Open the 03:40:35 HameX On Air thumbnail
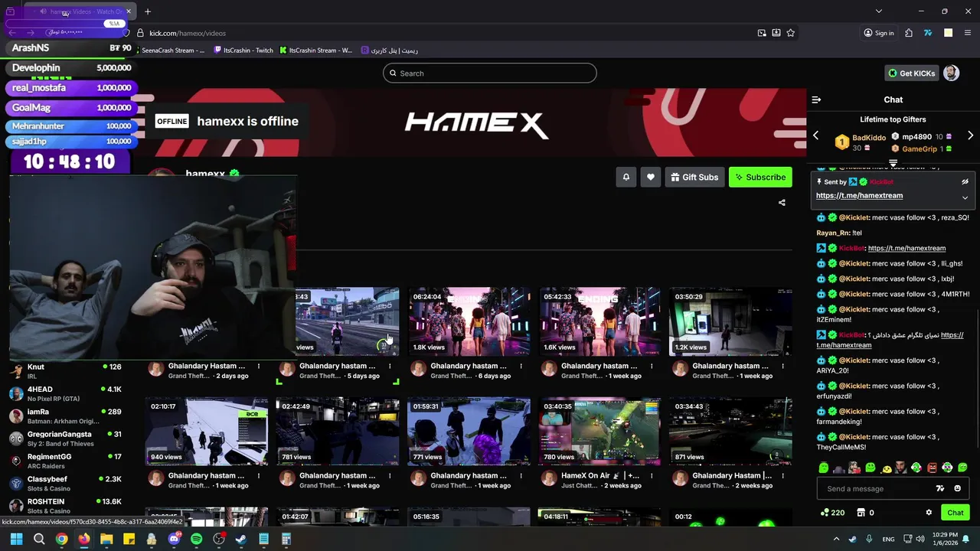980x551 pixels. pyautogui.click(x=599, y=432)
